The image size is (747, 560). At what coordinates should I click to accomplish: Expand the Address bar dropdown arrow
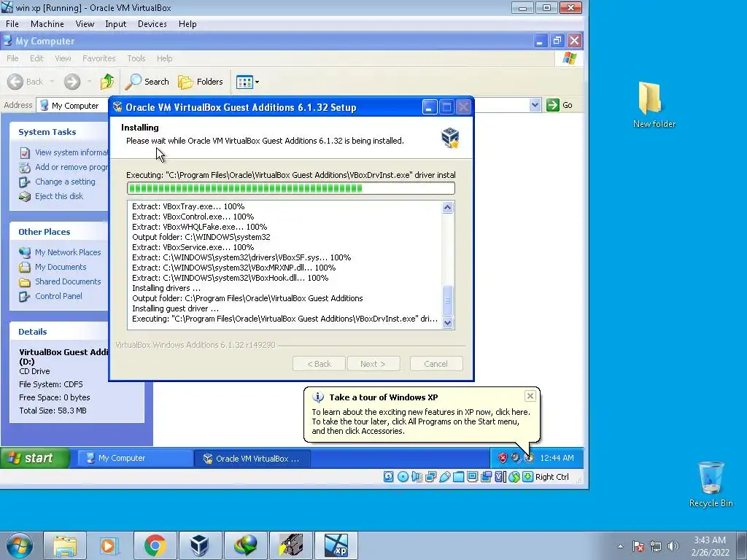[x=535, y=105]
